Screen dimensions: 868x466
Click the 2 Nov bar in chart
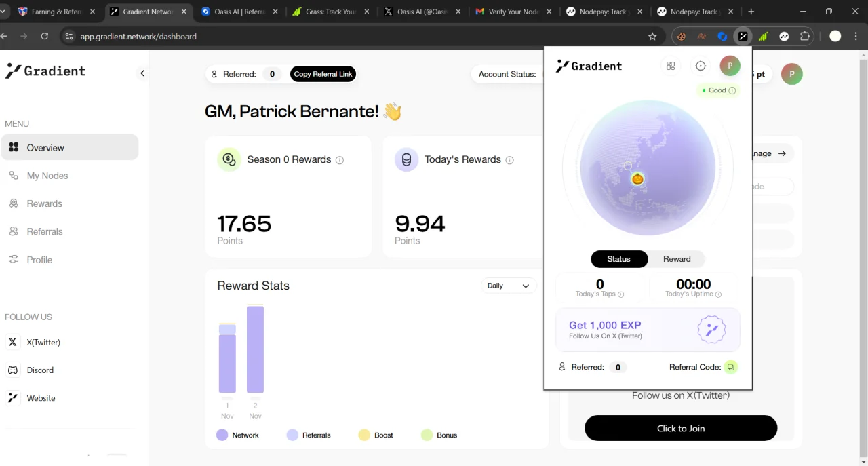click(x=255, y=349)
